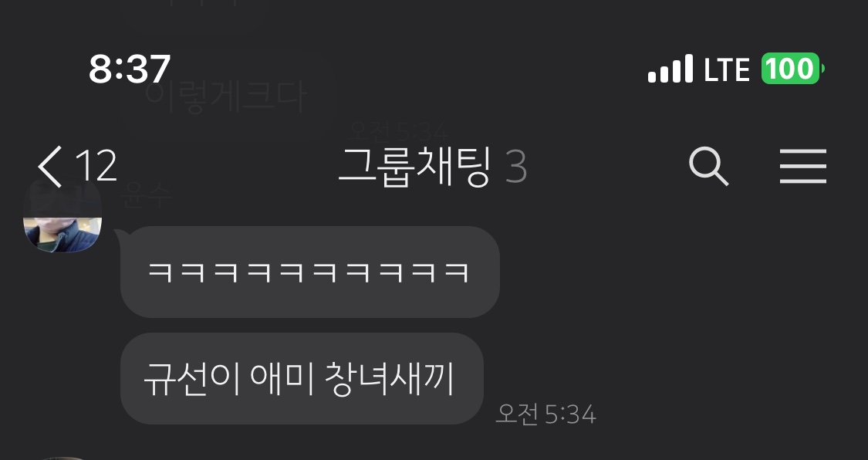Tap the participant count 3
868x460 pixels.
[516, 167]
